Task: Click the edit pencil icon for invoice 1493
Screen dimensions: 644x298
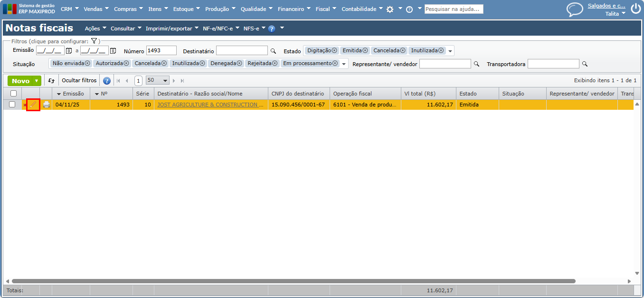Action: click(x=33, y=105)
